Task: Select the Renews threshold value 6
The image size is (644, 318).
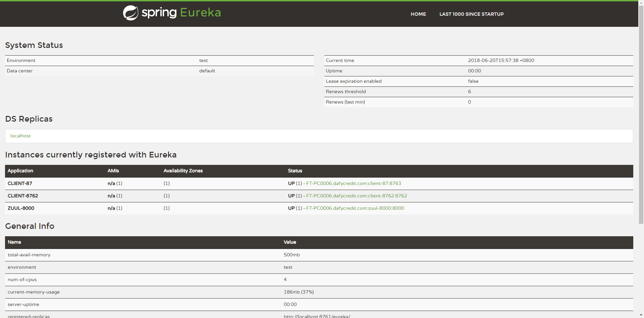Action: 470,91
